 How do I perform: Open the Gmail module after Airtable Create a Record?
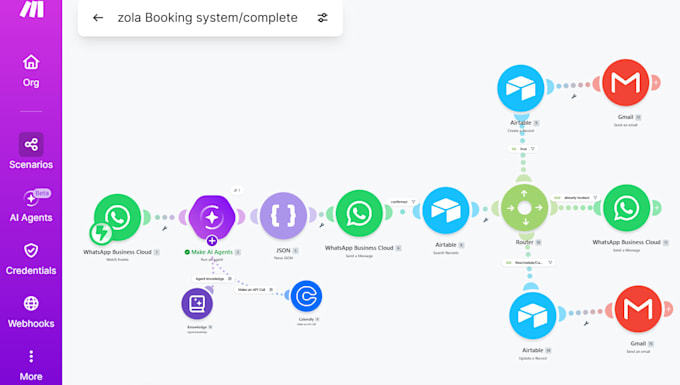(x=625, y=82)
